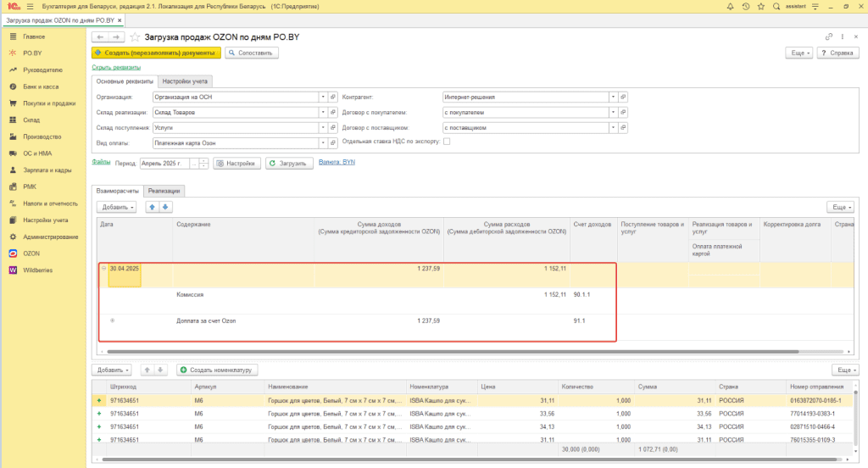Open Договор с покупателем dropdown arrow
The width and height of the screenshot is (868, 468).
click(x=613, y=113)
